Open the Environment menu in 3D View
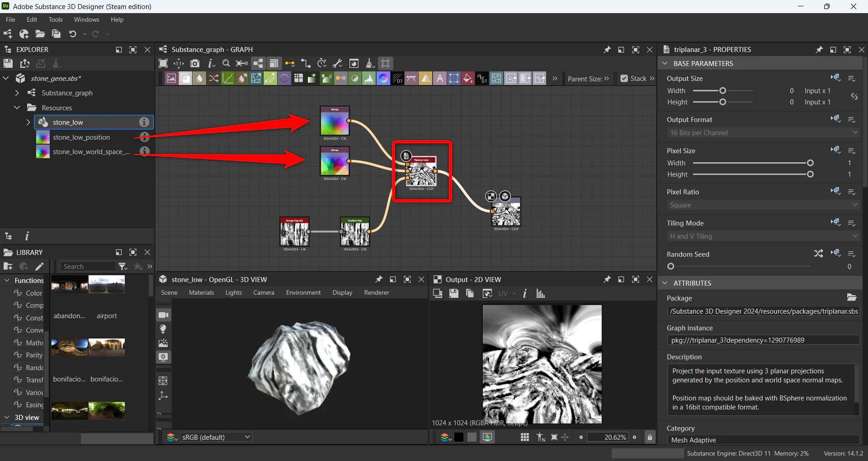The image size is (868, 461). click(x=303, y=292)
